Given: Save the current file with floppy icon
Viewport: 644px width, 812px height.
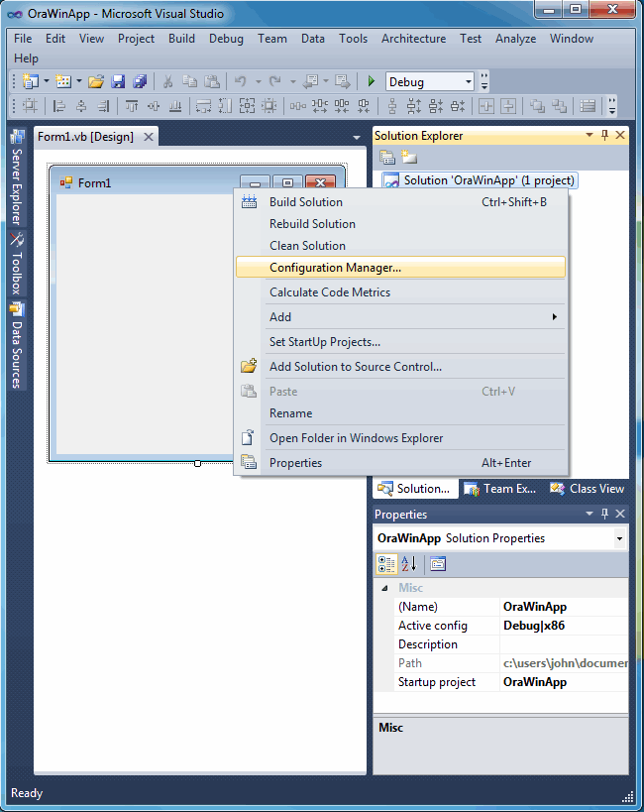Looking at the screenshot, I should click(x=118, y=81).
